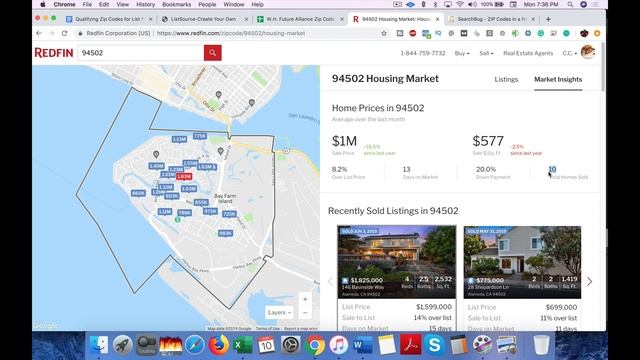Select the 860K price marker on map
The width and height of the screenshot is (640, 360).
click(138, 193)
